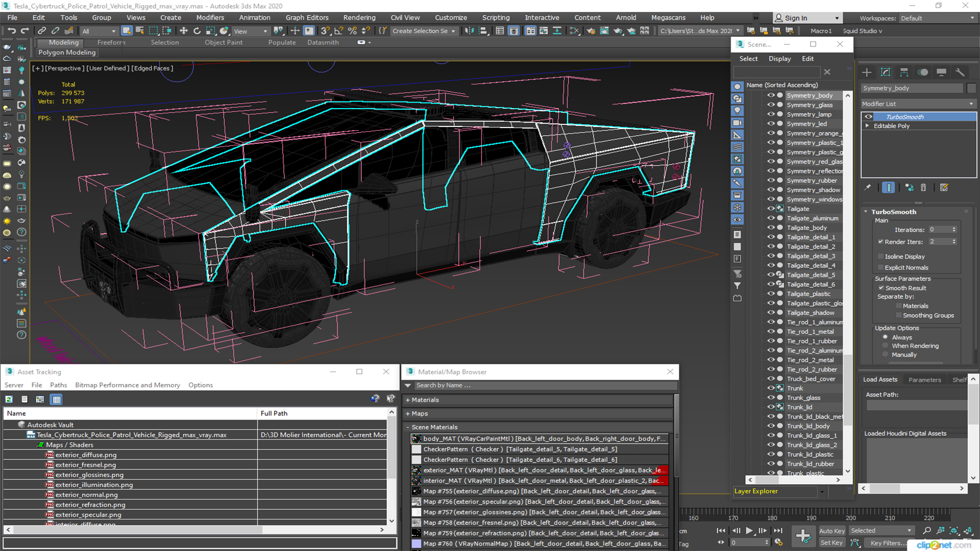Select the Move transform tool icon
980x551 pixels.
click(183, 31)
